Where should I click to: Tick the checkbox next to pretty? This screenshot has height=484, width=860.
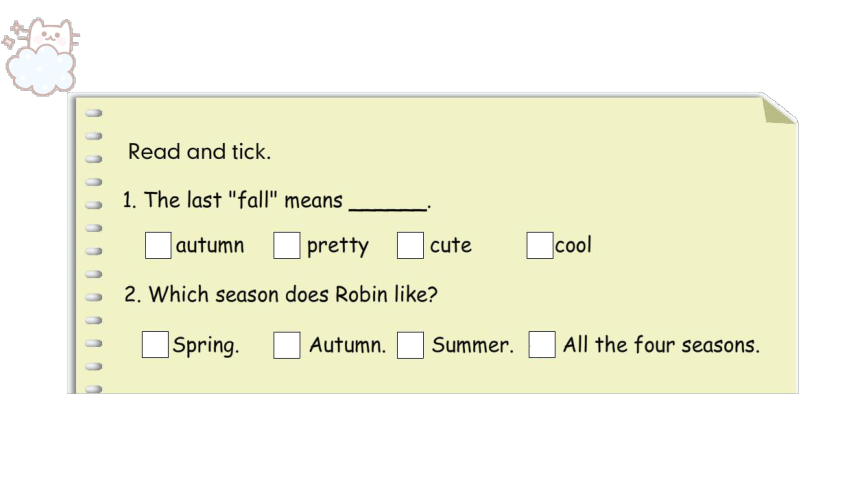pos(287,245)
